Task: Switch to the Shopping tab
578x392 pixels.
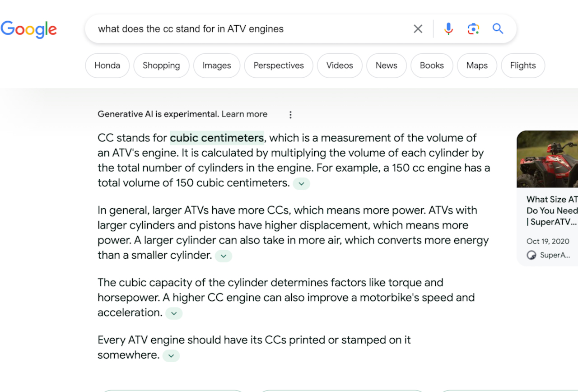Action: [x=161, y=65]
